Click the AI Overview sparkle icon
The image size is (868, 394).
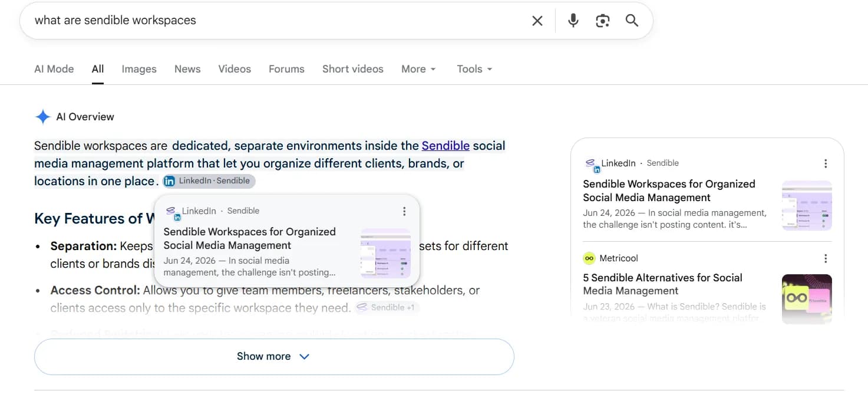(43, 117)
